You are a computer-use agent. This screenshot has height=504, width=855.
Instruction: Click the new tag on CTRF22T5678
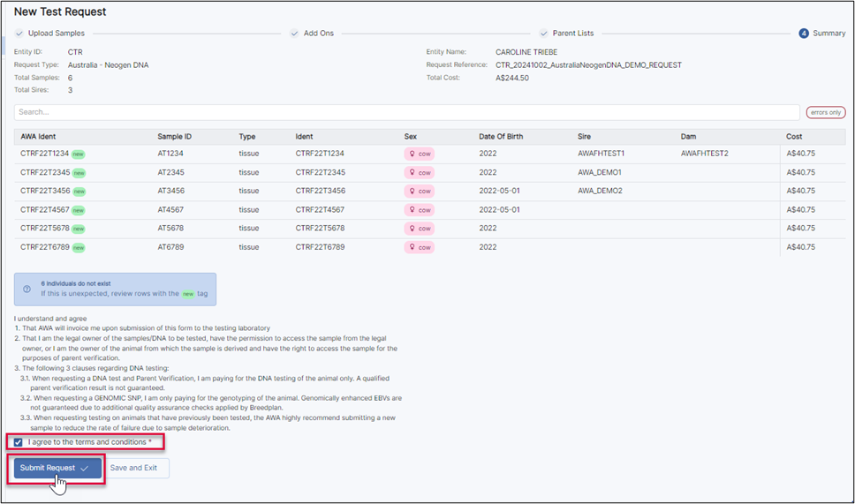[x=79, y=229]
